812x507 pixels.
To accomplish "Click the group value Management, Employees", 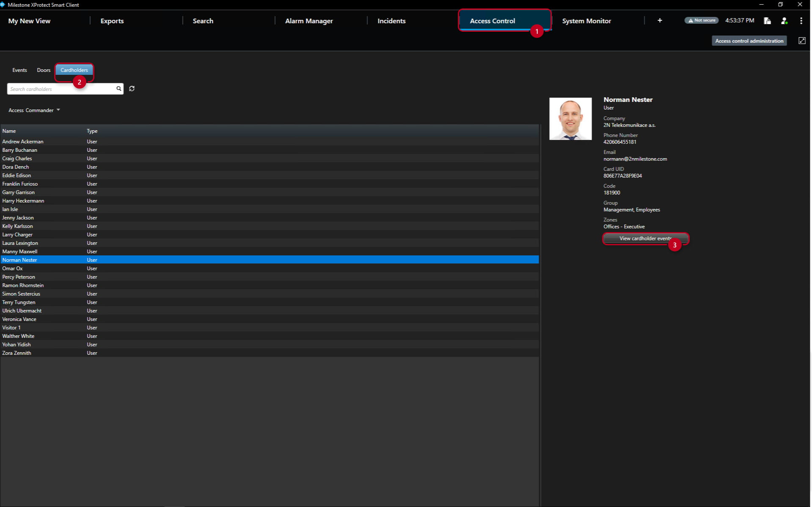I will pyautogui.click(x=632, y=210).
